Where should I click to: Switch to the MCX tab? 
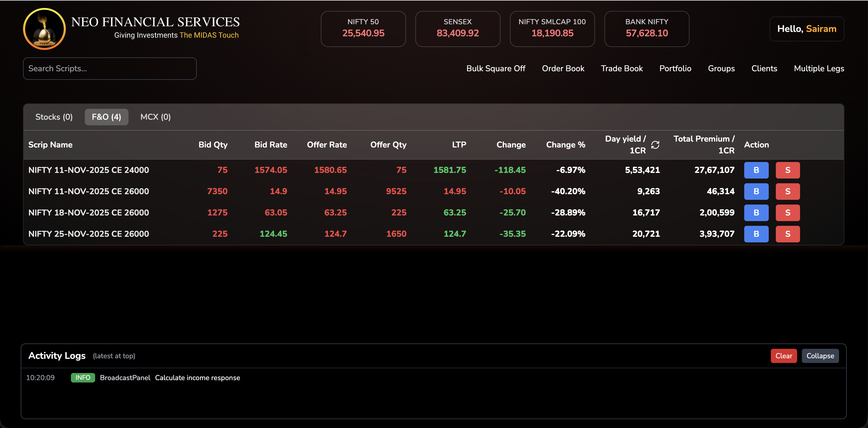(155, 117)
